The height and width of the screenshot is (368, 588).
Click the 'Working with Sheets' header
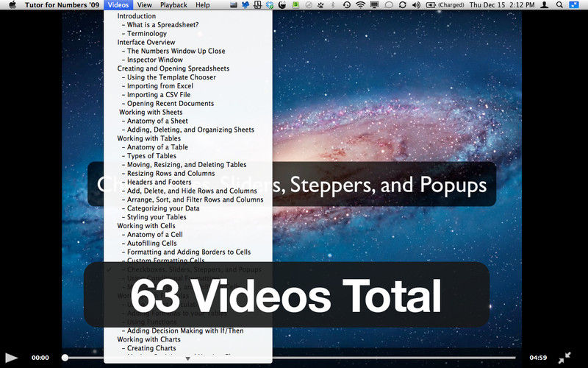[151, 113]
